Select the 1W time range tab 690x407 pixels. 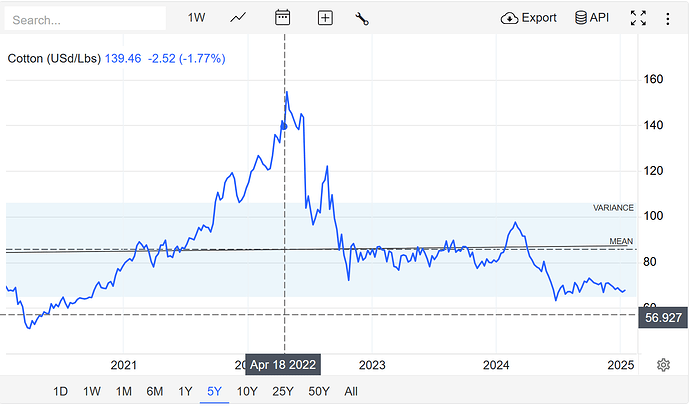(x=92, y=391)
